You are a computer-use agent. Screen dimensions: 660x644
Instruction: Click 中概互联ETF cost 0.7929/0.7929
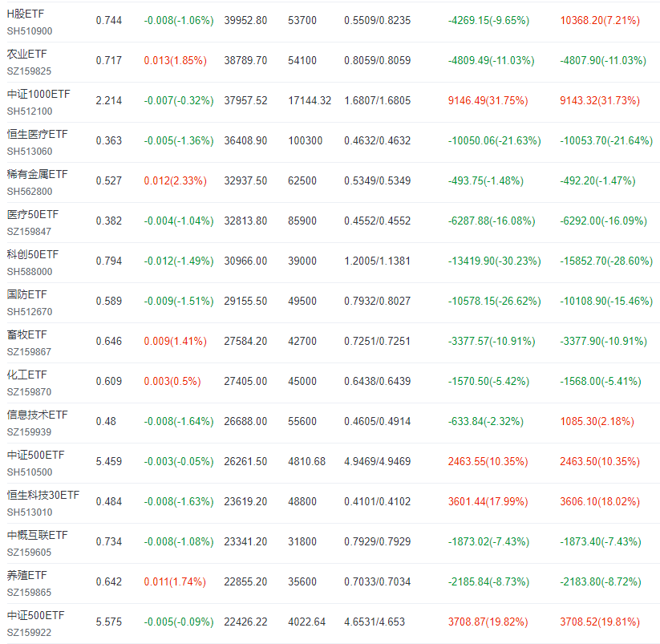point(377,541)
